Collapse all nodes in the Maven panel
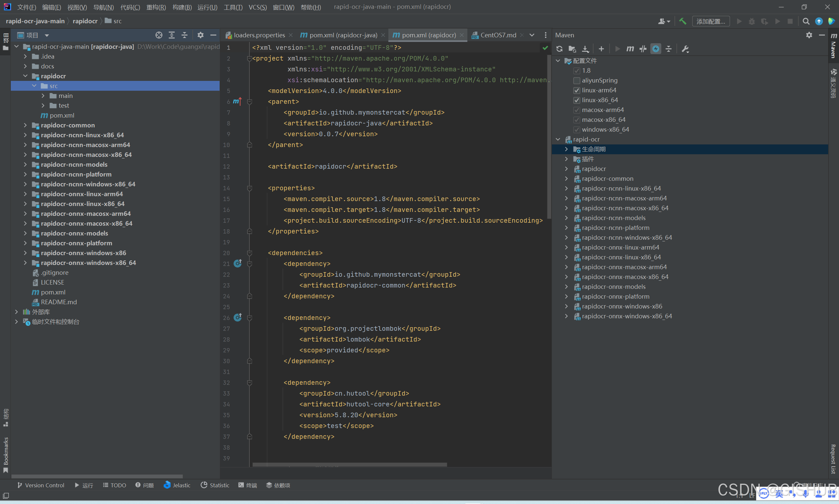This screenshot has width=839, height=504. [668, 48]
